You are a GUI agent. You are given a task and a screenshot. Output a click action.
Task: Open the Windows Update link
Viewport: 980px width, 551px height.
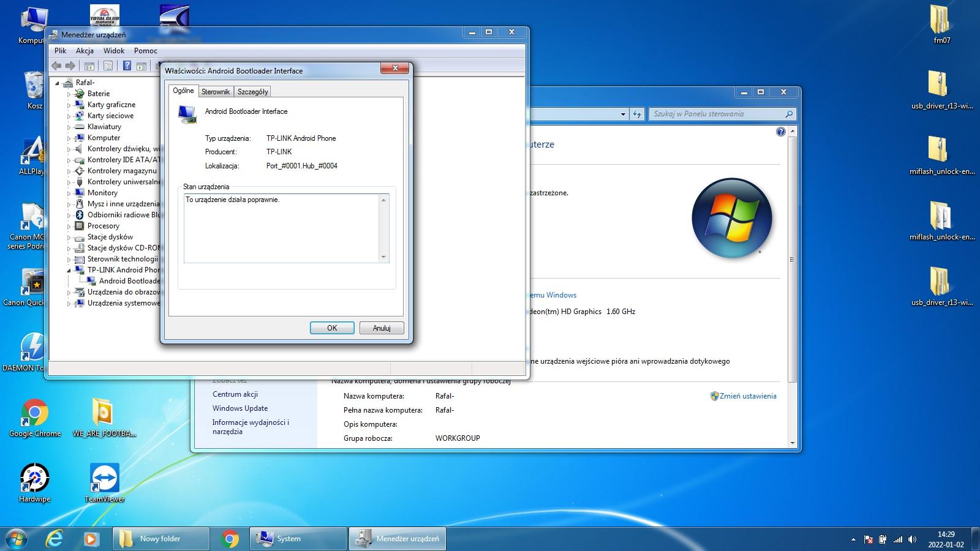pos(240,408)
